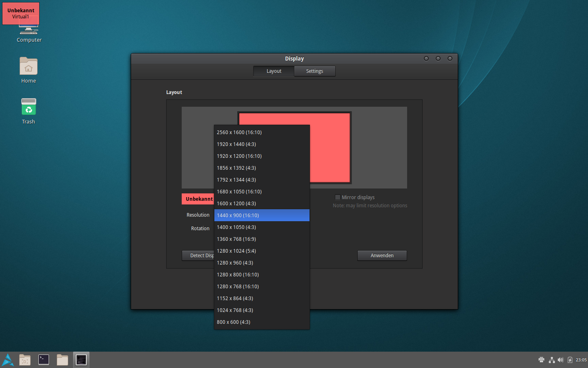588x368 pixels.
Task: Click the Display settings taskbar entry
Action: click(81, 360)
